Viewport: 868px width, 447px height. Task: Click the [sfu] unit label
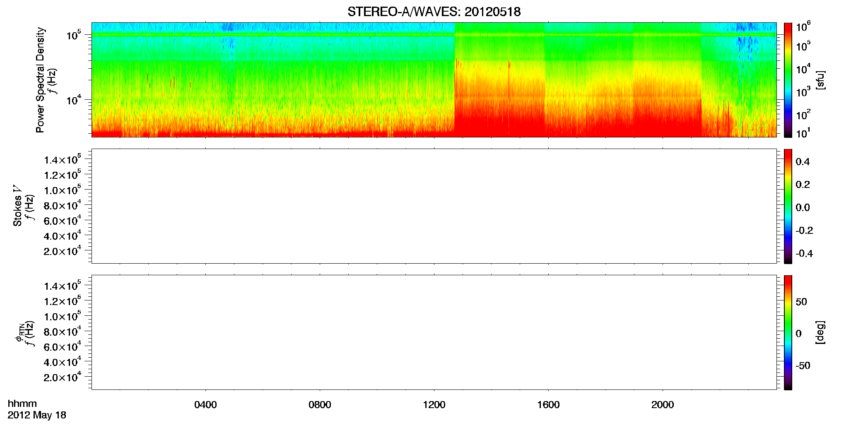(820, 80)
